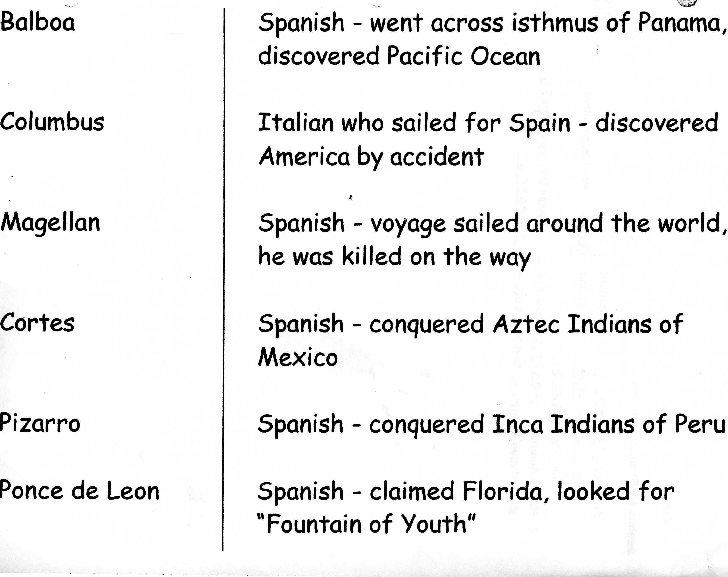Screen dimensions: 728x577
Task: Click the quoted phrase Fountain of Youth
Action: click(366, 524)
